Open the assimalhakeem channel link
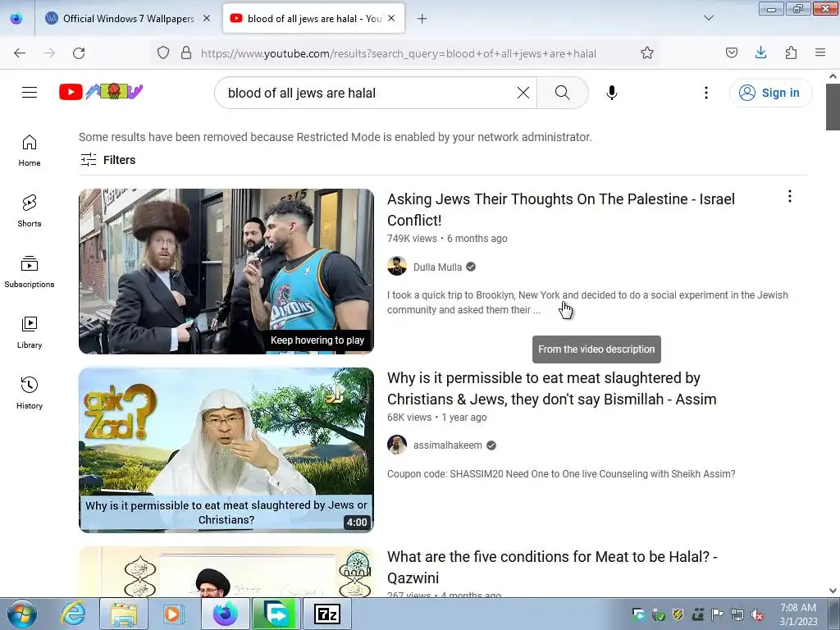 [447, 445]
